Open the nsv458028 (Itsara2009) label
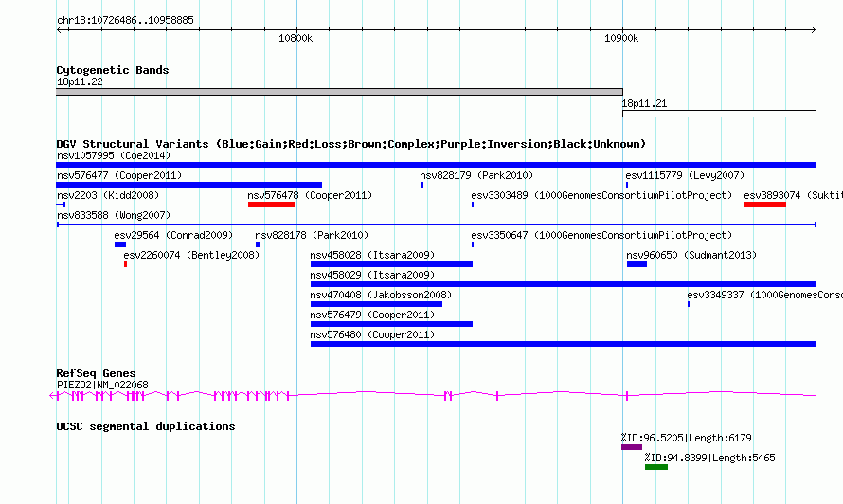 (372, 255)
